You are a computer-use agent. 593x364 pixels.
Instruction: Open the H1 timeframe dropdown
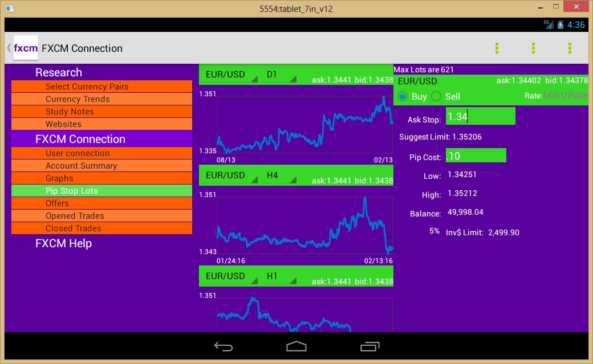pos(279,276)
